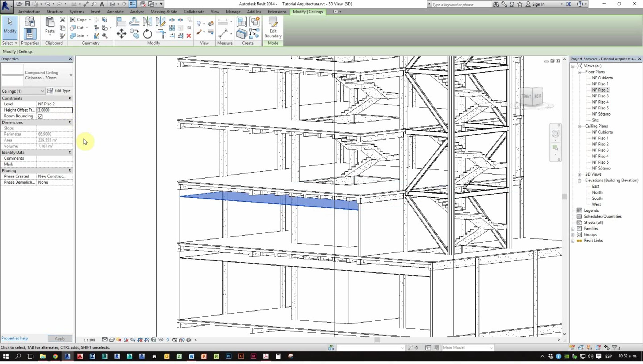The width and height of the screenshot is (643, 364).
Task: Toggle visual style icon in view bar
Action: tap(112, 340)
